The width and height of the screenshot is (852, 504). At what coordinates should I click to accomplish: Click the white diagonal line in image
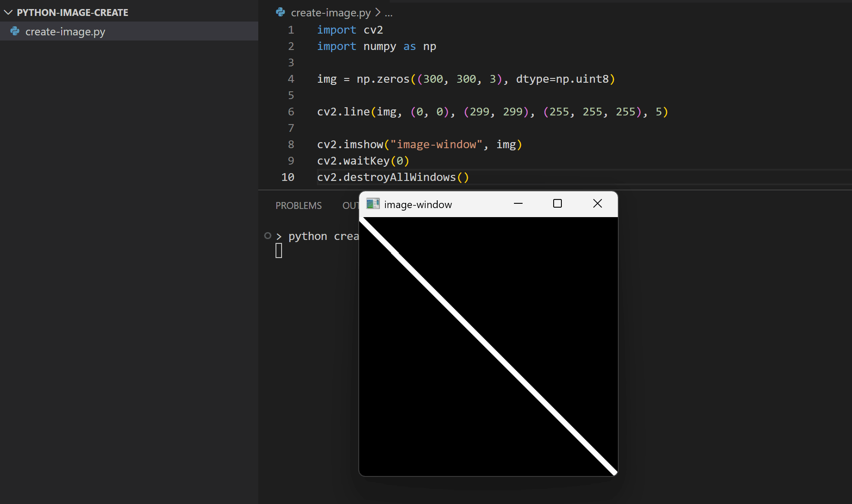click(x=489, y=346)
